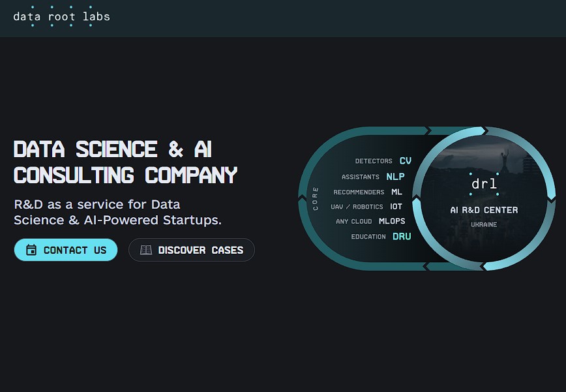The image size is (566, 392).
Task: Click the AI R&D Center label
Action: point(484,210)
